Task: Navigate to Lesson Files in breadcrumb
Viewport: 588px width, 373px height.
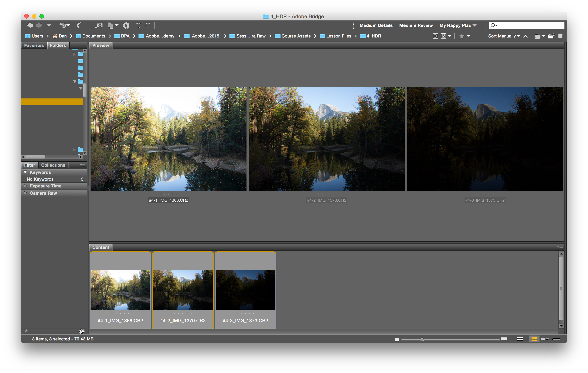Action: click(338, 36)
